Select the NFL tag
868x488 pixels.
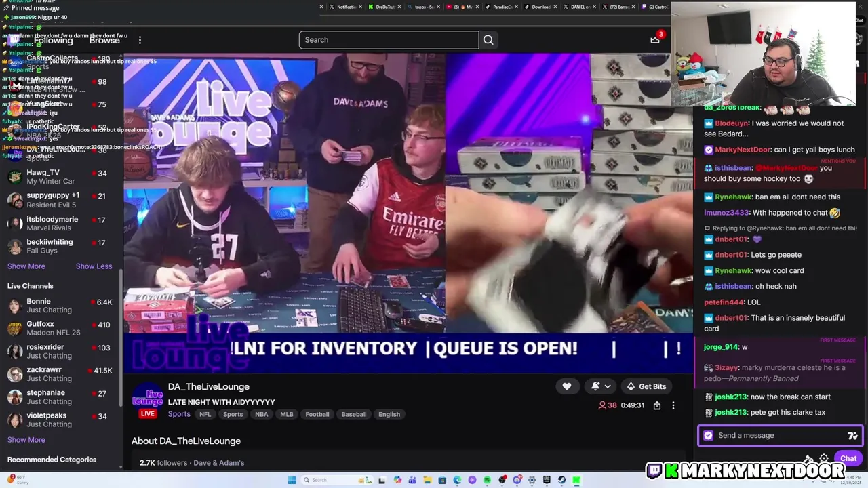coord(205,414)
